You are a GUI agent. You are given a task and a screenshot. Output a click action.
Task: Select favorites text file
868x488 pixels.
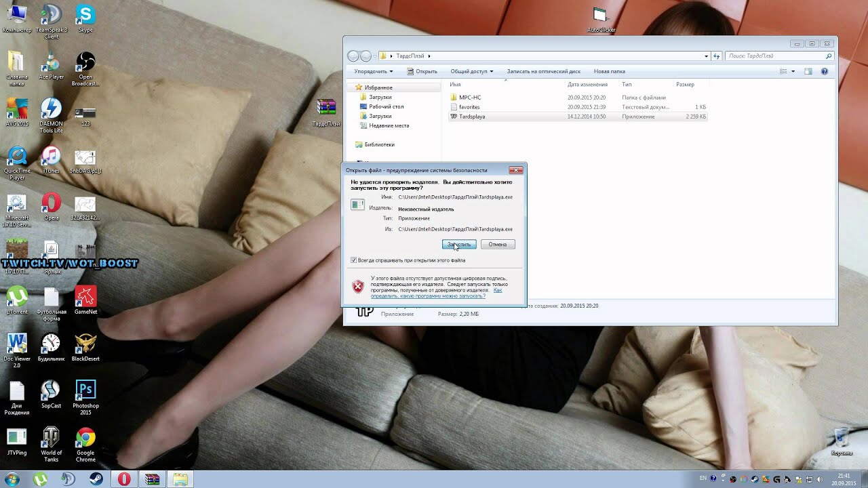point(469,107)
